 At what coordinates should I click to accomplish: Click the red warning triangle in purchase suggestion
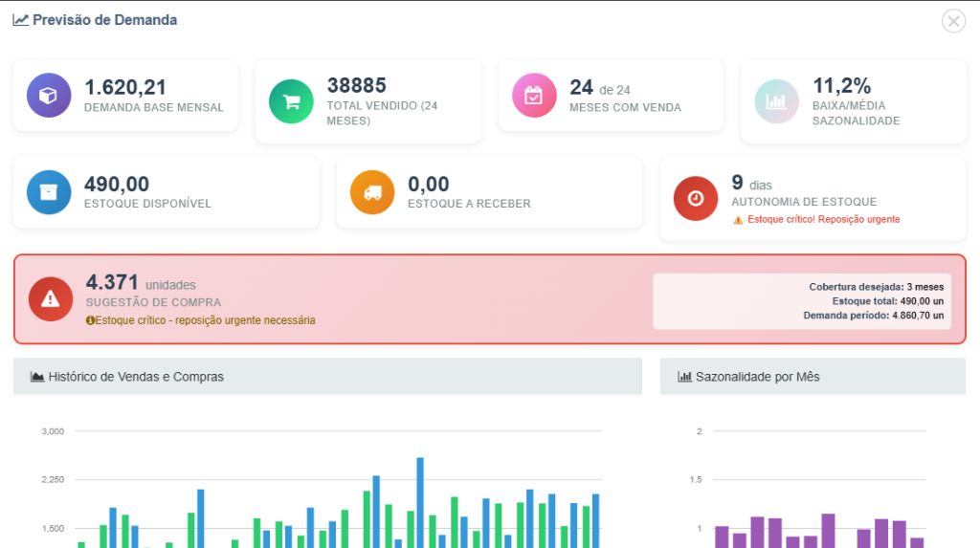(x=51, y=298)
